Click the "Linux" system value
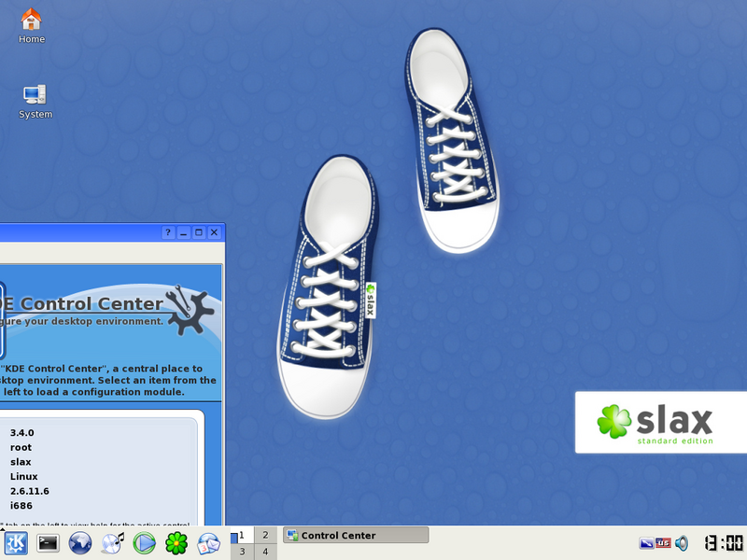The width and height of the screenshot is (747, 560). 24,477
